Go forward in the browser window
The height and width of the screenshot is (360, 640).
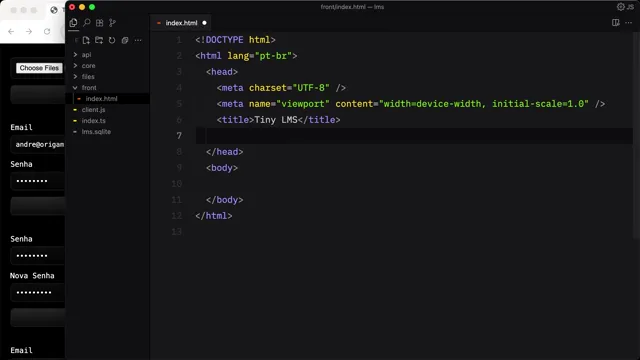[x=29, y=31]
